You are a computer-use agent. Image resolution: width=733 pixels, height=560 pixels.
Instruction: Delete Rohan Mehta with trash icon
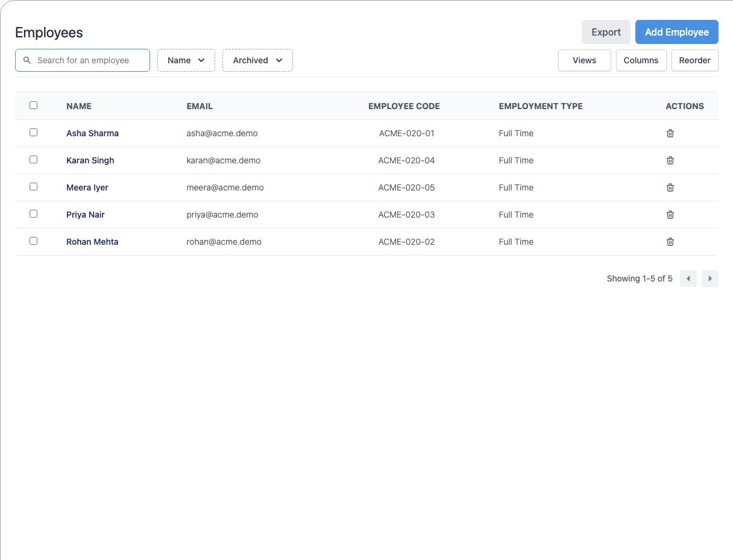[x=670, y=242]
